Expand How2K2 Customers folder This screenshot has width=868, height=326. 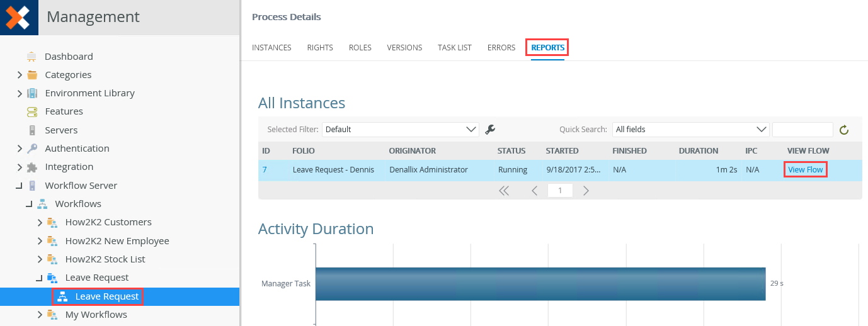tap(40, 222)
